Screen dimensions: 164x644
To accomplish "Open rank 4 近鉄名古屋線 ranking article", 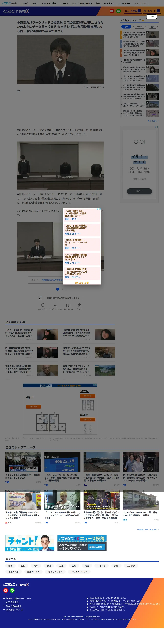I will coord(139,61).
